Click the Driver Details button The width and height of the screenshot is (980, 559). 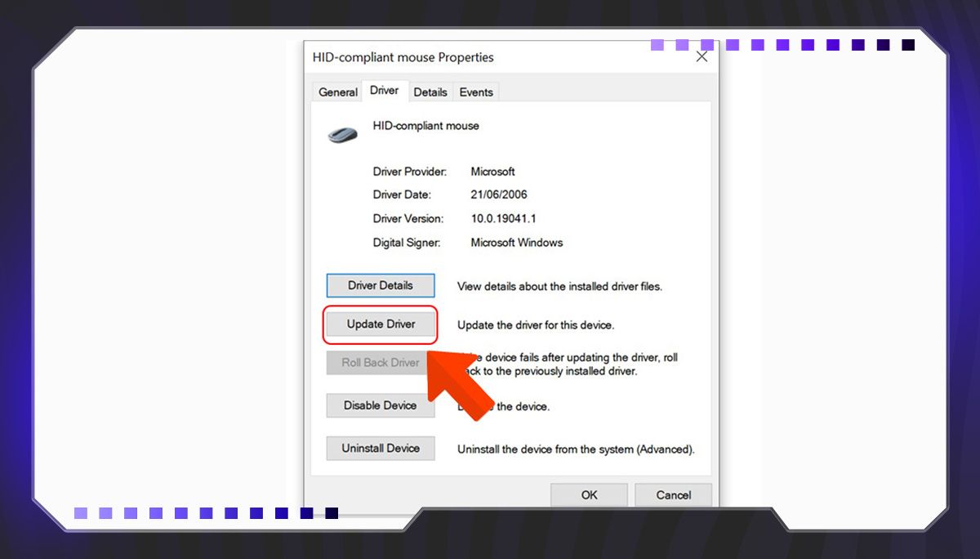381,285
